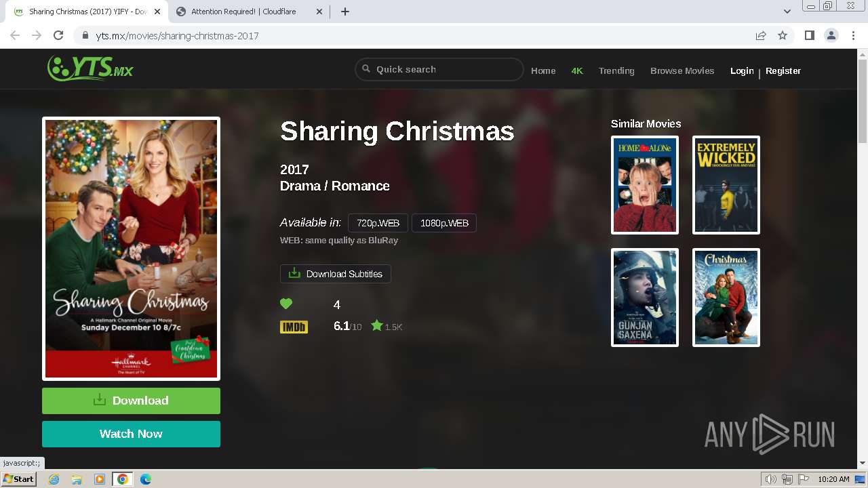The width and height of the screenshot is (868, 488).
Task: Click the Share this page icon
Action: pos(761,35)
